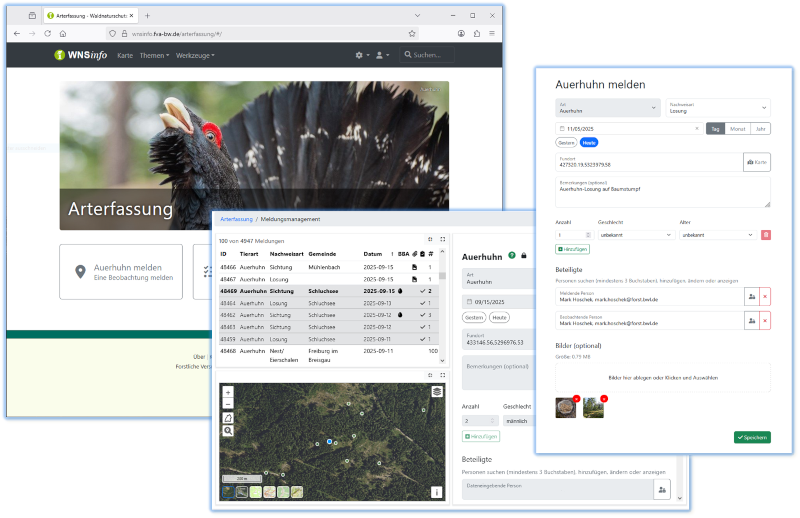Click the magnifier search tool on map
The width and height of the screenshot is (800, 518).
click(x=228, y=431)
